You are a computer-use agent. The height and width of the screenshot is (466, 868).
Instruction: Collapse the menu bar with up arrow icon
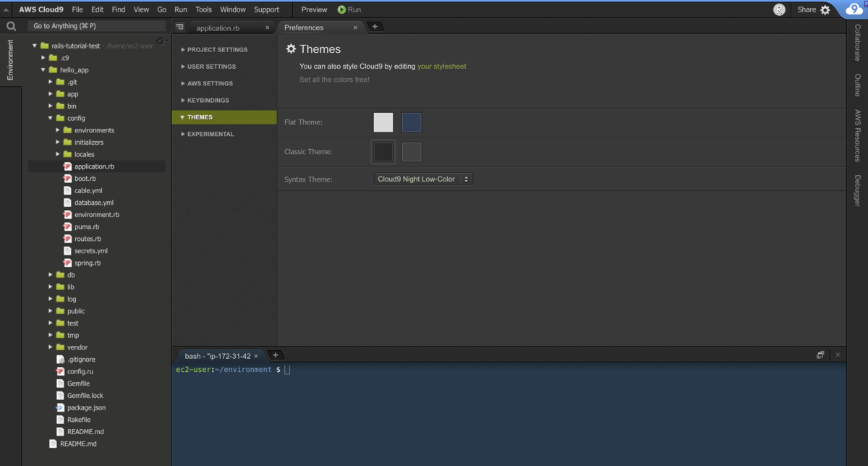coord(7,10)
